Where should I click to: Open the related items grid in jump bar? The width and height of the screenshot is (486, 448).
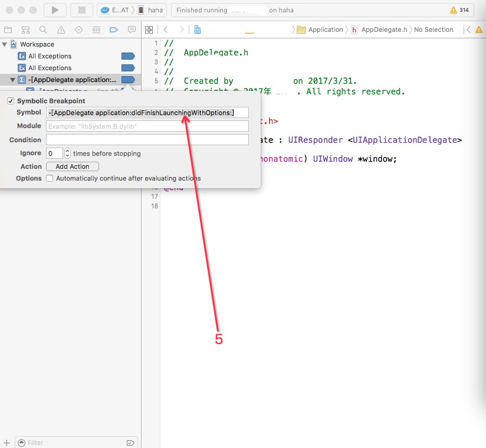coord(149,29)
